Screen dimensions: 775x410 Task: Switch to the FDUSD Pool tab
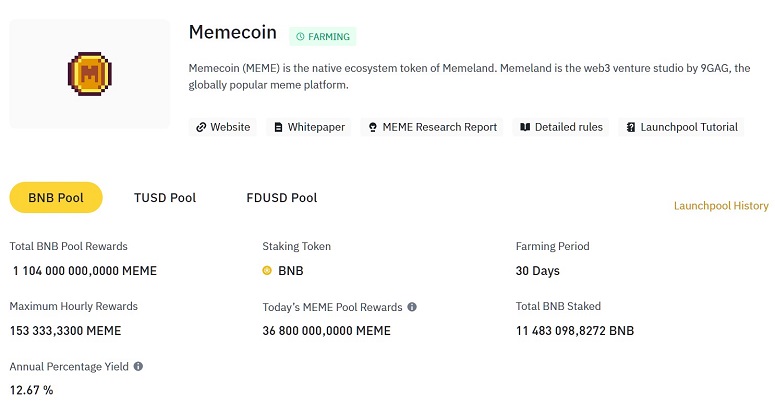[x=282, y=198]
